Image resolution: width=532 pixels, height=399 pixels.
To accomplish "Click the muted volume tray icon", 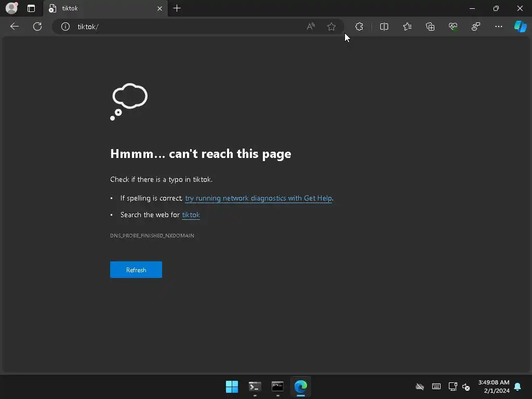I will (x=466, y=387).
